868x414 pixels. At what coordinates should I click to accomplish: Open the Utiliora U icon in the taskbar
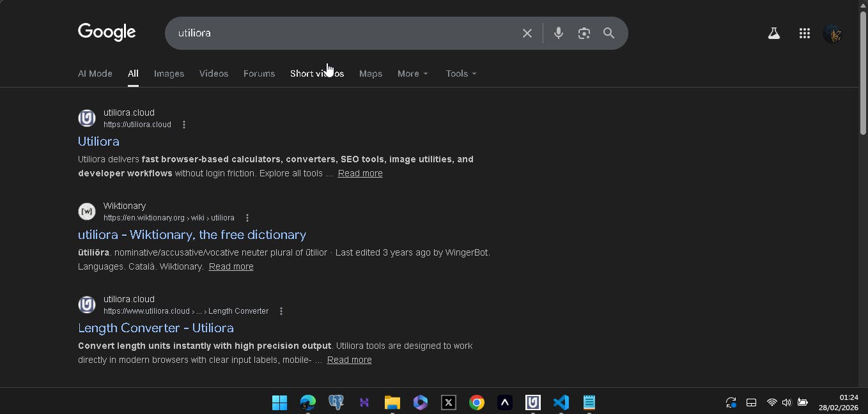pos(533,402)
